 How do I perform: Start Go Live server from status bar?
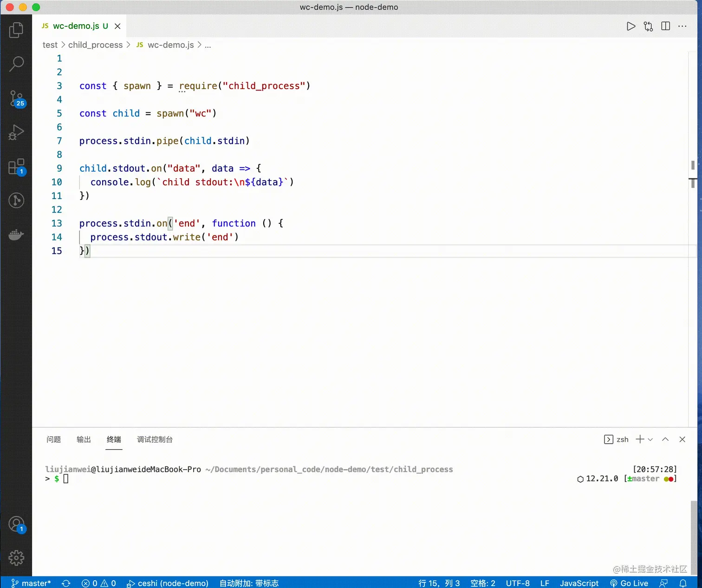(x=629, y=583)
